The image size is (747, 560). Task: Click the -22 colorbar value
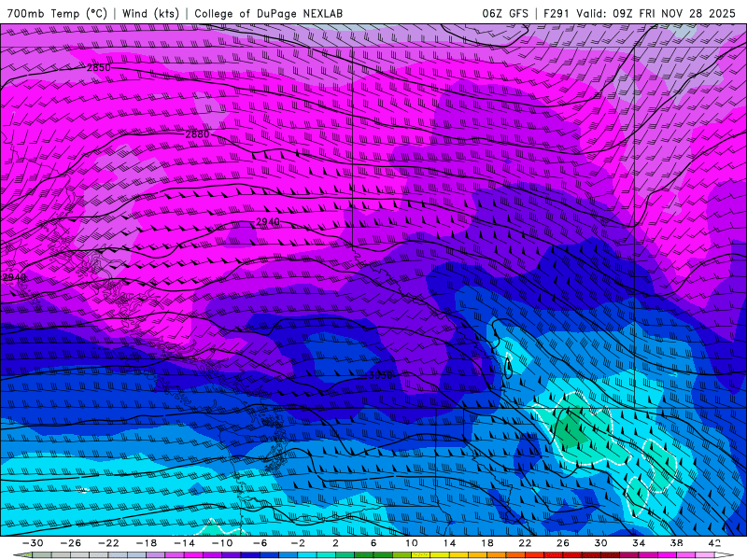(x=108, y=543)
